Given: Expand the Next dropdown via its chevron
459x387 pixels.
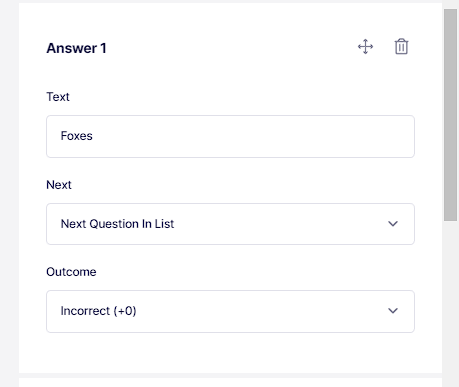Looking at the screenshot, I should point(393,224).
